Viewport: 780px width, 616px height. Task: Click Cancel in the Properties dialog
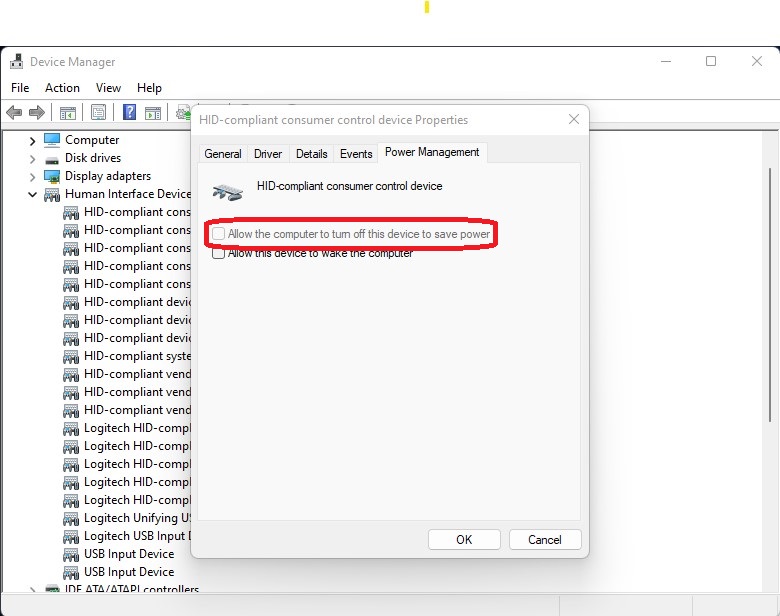click(545, 540)
